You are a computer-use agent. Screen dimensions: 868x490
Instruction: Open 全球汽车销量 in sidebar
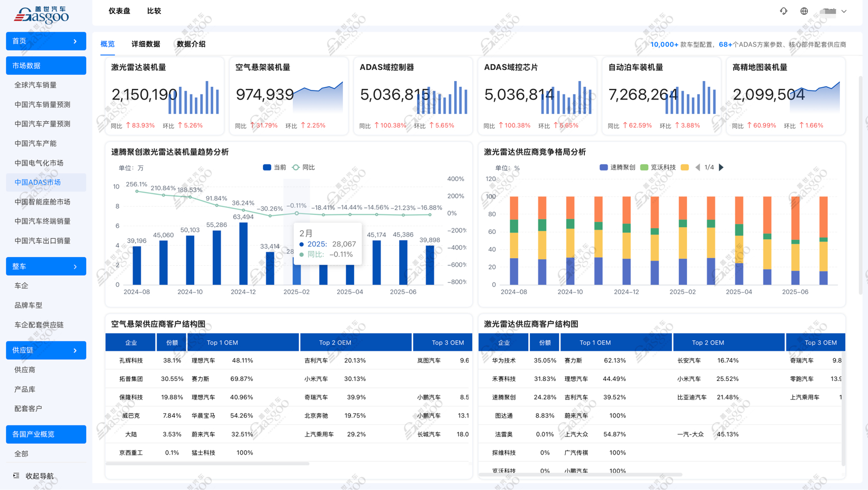point(35,85)
